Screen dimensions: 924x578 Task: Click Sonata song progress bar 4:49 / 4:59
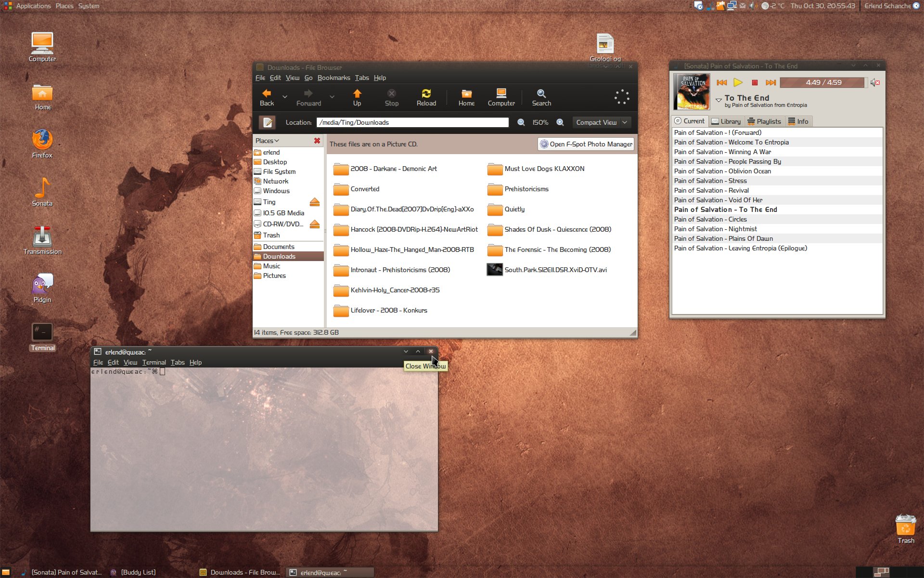823,82
